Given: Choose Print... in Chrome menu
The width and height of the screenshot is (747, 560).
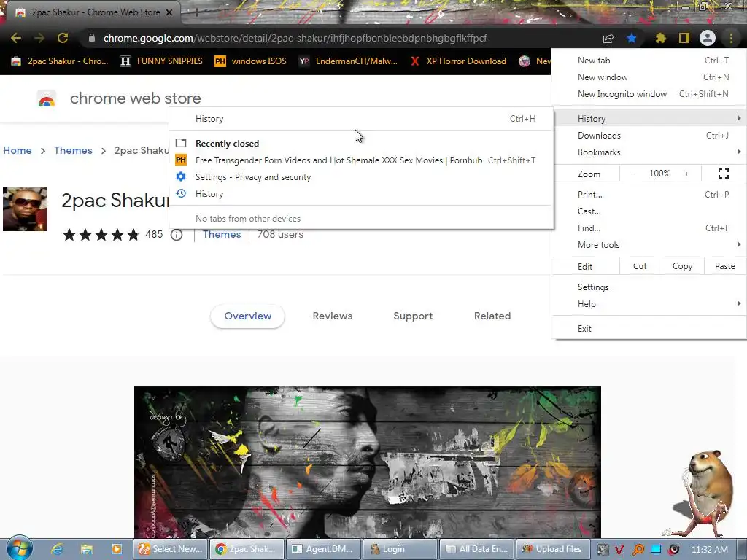Looking at the screenshot, I should [649, 194].
